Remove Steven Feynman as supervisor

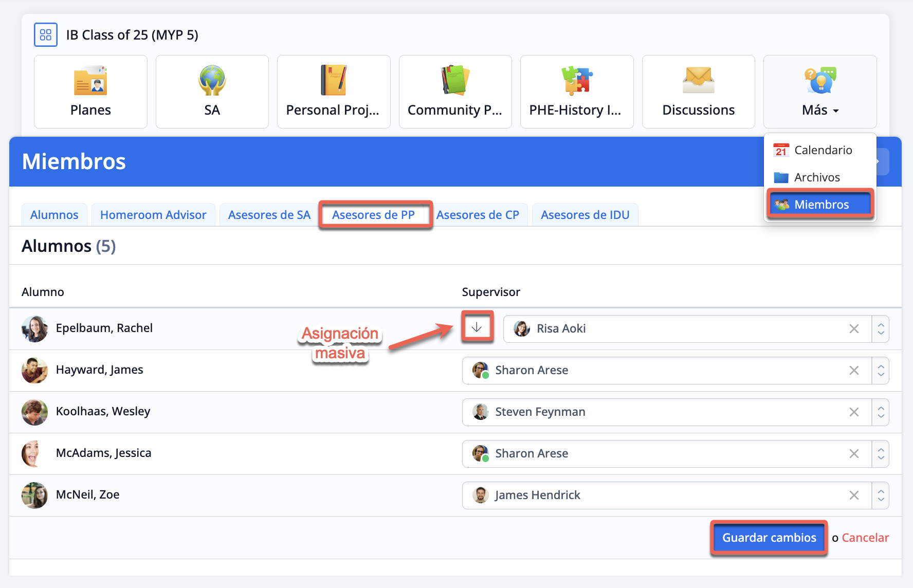point(854,412)
